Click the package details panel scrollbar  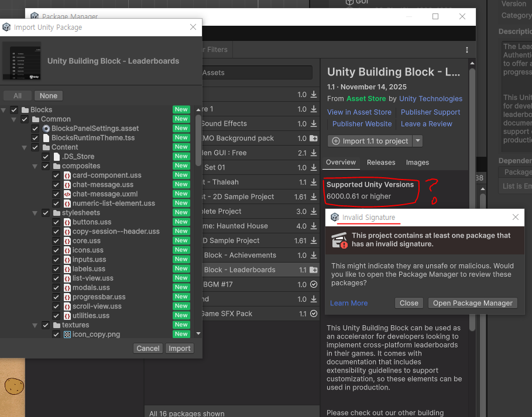click(472, 200)
